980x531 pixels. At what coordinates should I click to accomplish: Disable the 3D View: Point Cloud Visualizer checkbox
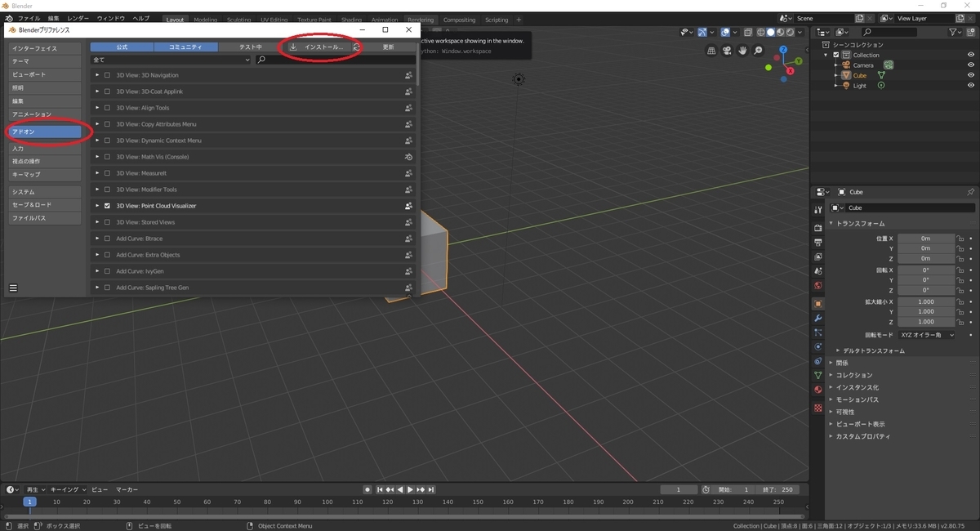107,206
